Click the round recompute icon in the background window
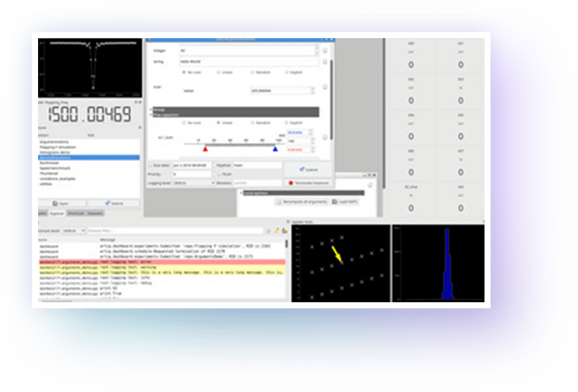 tap(370, 185)
